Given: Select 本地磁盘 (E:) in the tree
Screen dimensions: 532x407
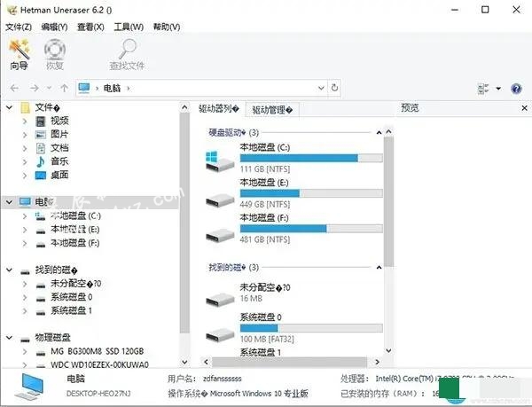Looking at the screenshot, I should tap(75, 230).
